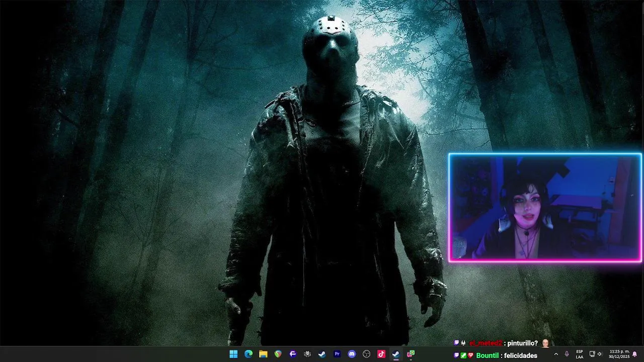Click the face emote after pinturillo
Image resolution: width=644 pixels, height=362 pixels.
[x=545, y=343]
